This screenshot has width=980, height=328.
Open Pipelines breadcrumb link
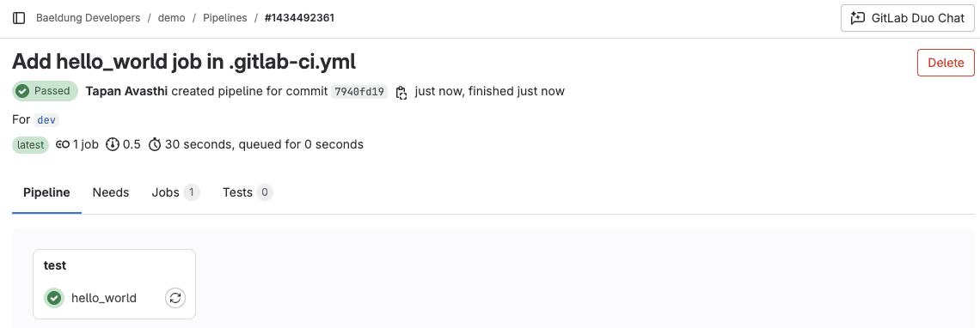[225, 18]
